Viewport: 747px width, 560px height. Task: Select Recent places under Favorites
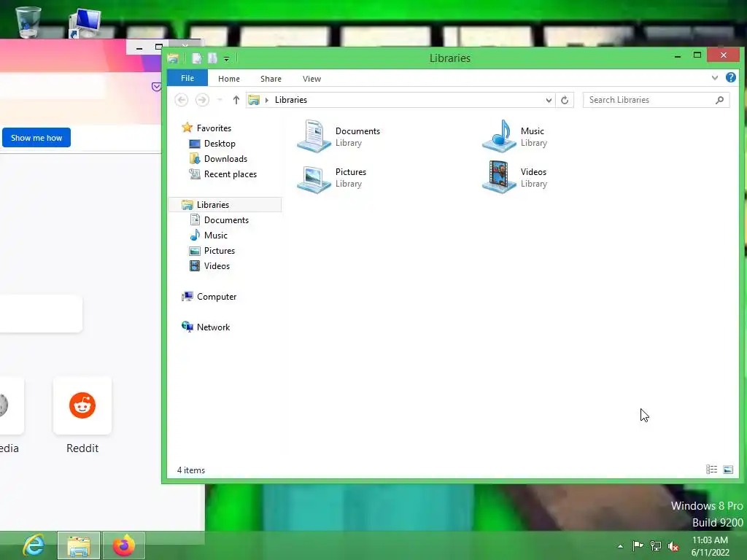tap(222, 174)
